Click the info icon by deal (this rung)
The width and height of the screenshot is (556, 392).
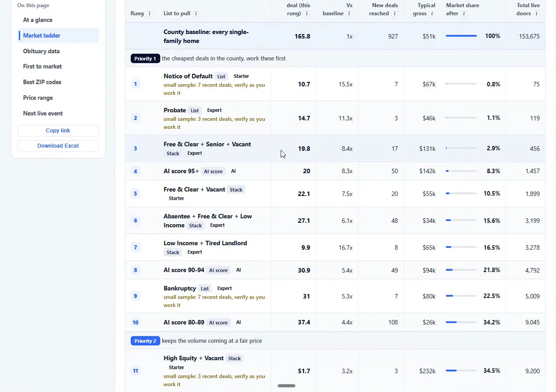(307, 13)
